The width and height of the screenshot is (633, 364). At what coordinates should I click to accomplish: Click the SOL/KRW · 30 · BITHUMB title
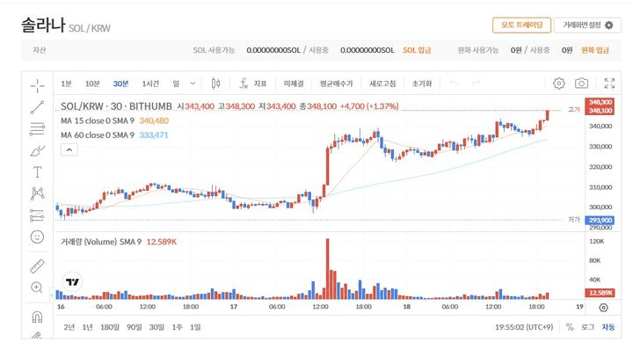(x=116, y=106)
